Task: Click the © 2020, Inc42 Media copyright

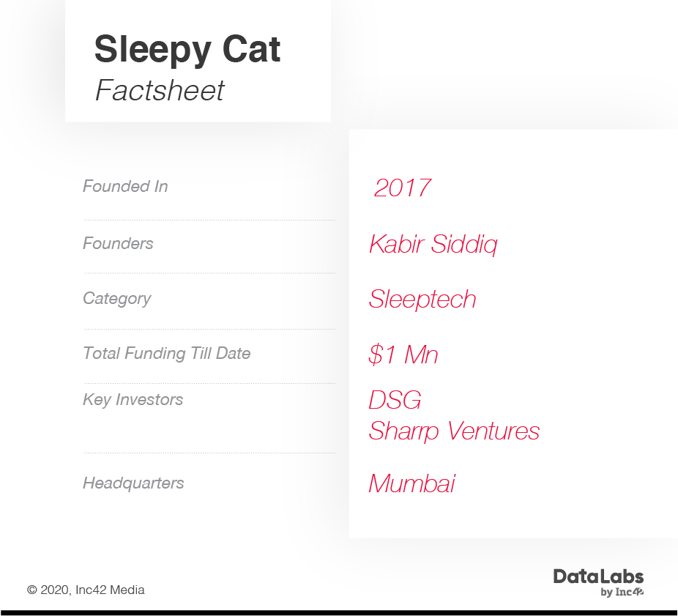Action: coord(86,590)
